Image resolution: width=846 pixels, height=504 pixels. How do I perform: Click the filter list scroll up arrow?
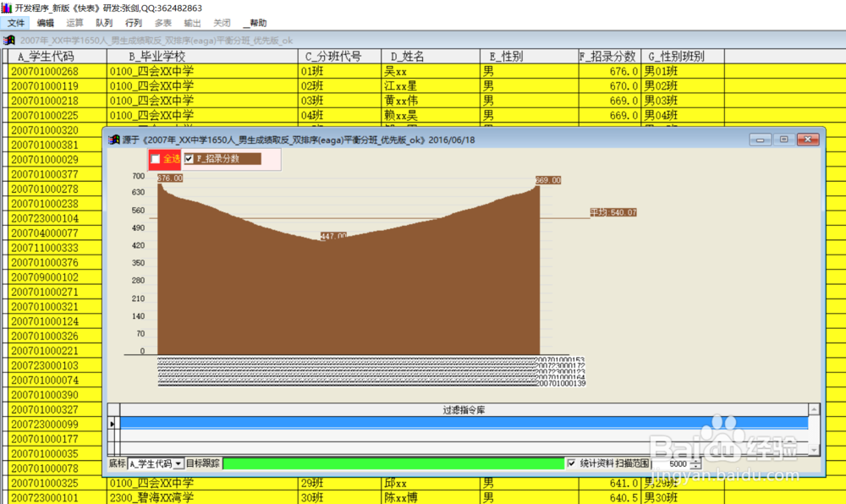814,409
